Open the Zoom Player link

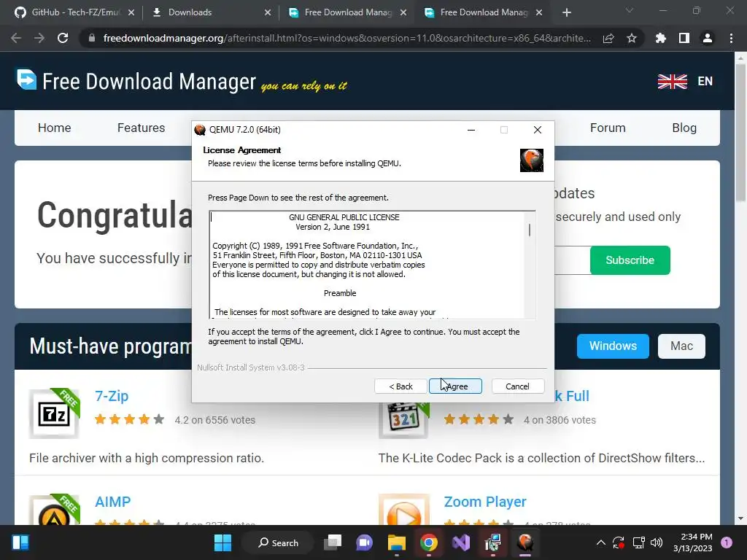[485, 502]
